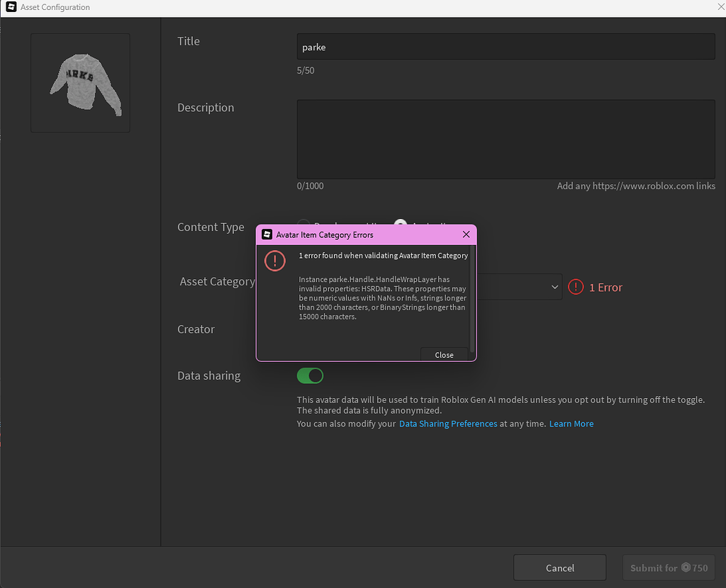Open Data Sharing Preferences

(x=448, y=423)
